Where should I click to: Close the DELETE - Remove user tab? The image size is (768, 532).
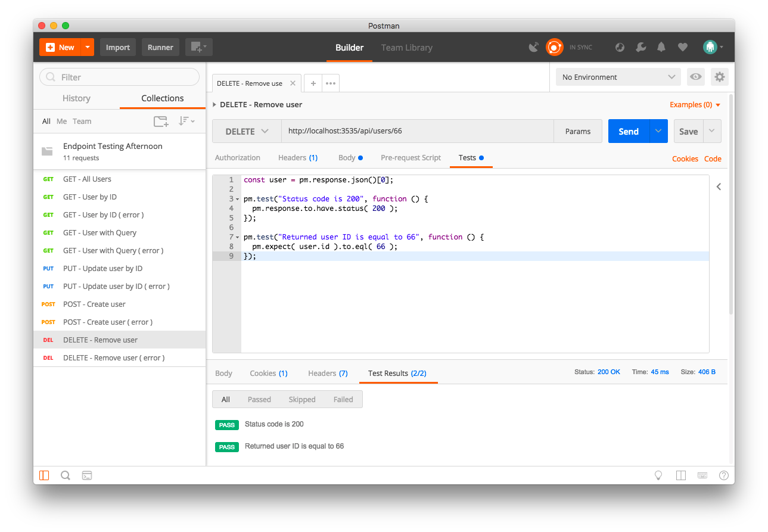tap(293, 83)
